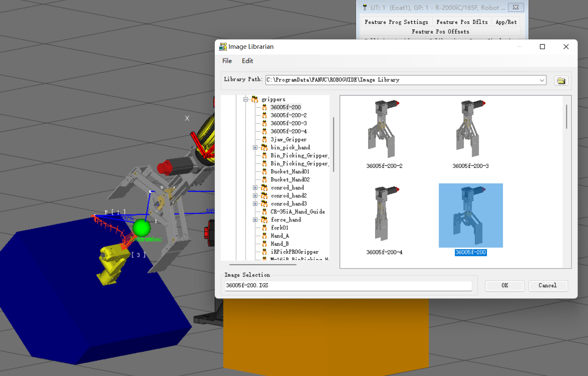The height and width of the screenshot is (376, 588).
Task: Click the conrod_hand2 folder icon
Action: coord(264,196)
